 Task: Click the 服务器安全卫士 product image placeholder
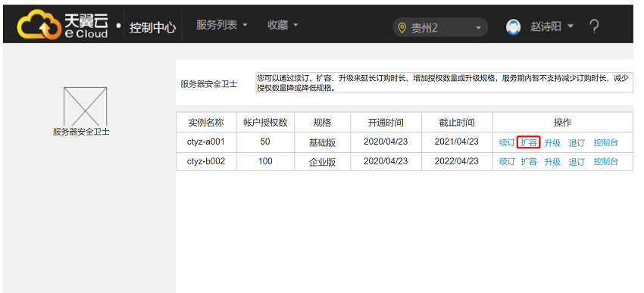pyautogui.click(x=85, y=106)
